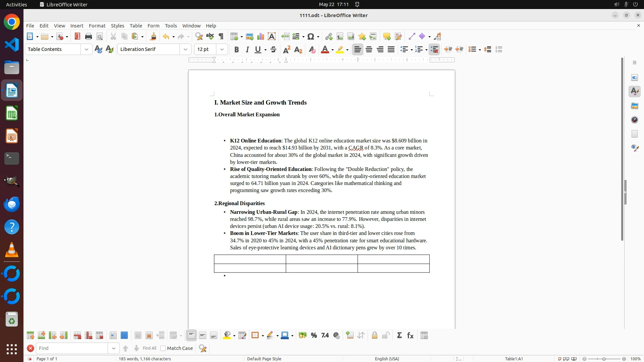Click the Export as PDF icon
The width and height of the screenshot is (644, 362).
(x=77, y=37)
